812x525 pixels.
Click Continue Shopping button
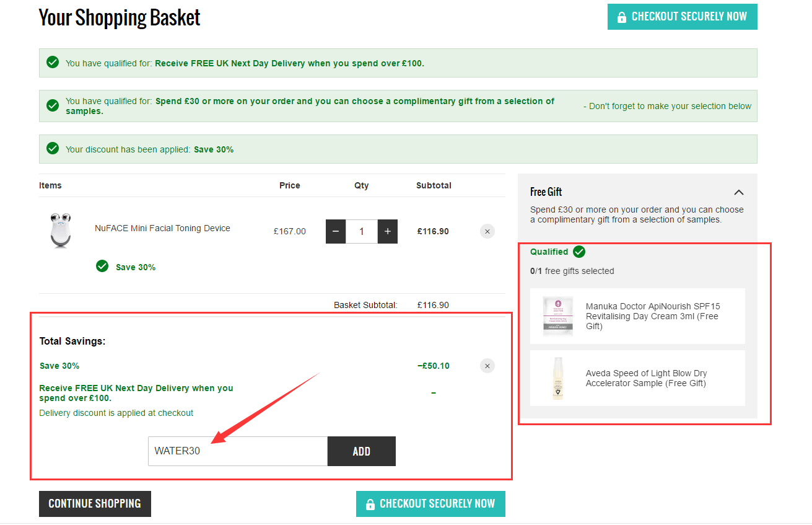(95, 504)
